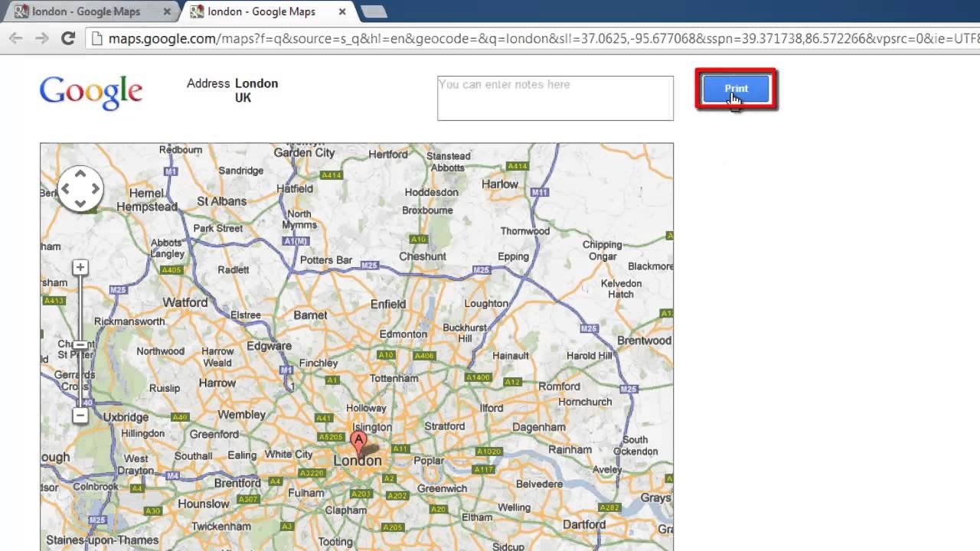Click the Watford label on the map

coord(185,302)
